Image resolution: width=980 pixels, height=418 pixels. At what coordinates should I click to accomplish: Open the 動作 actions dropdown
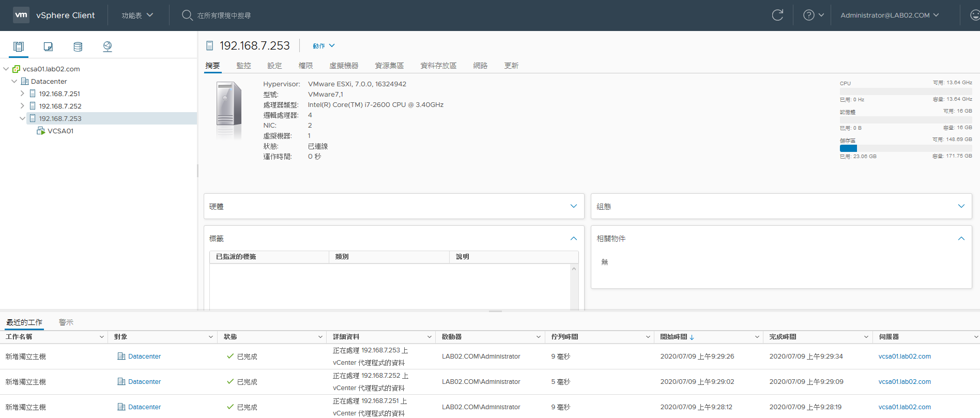pos(324,46)
